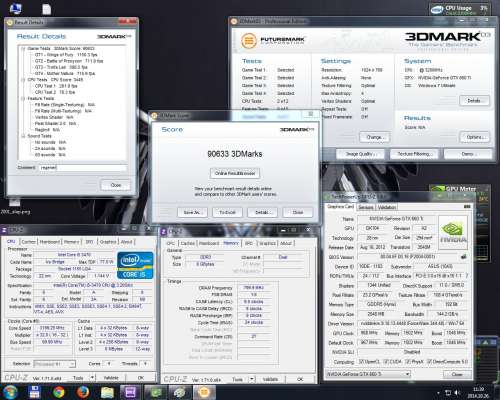Launch Google Chrome from the taskbar
500x400 pixels.
pyautogui.click(x=59, y=392)
